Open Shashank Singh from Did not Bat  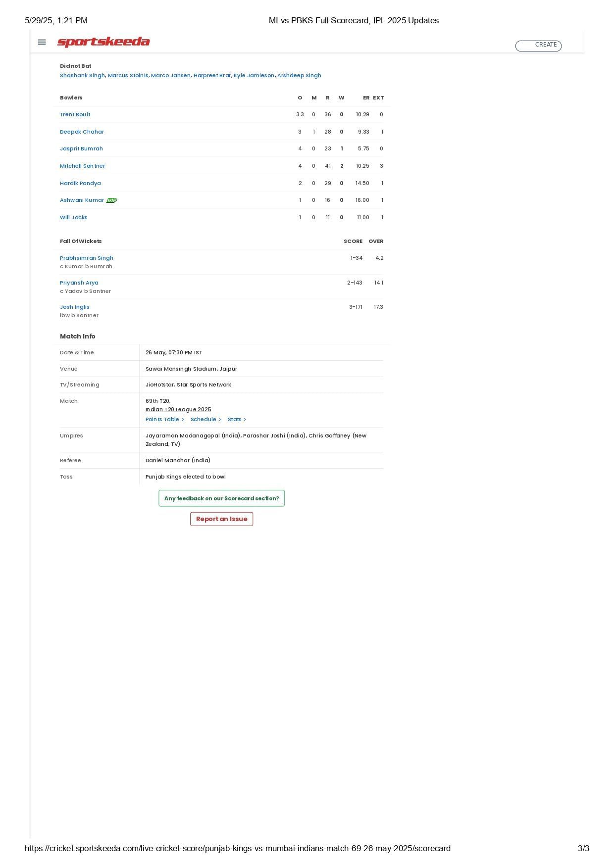(82, 76)
